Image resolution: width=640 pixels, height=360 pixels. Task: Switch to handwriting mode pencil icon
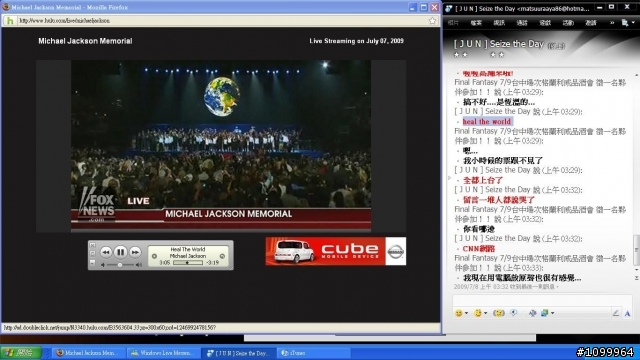(616, 313)
